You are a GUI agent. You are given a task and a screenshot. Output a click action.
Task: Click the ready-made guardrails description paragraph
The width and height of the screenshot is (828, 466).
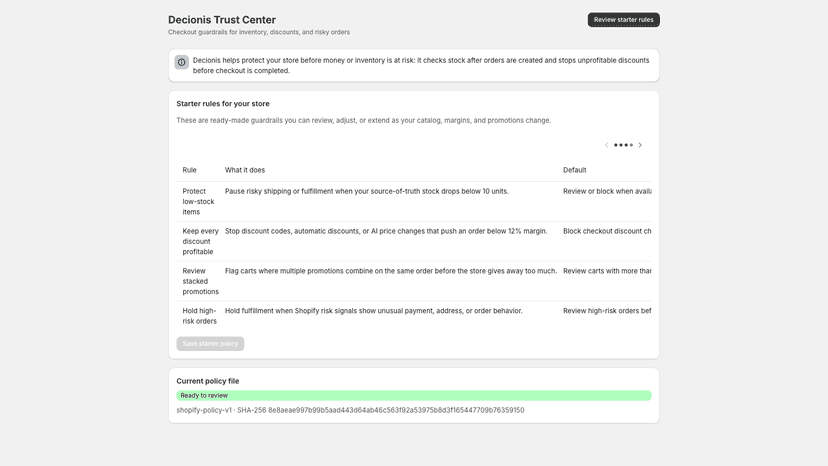pos(363,120)
